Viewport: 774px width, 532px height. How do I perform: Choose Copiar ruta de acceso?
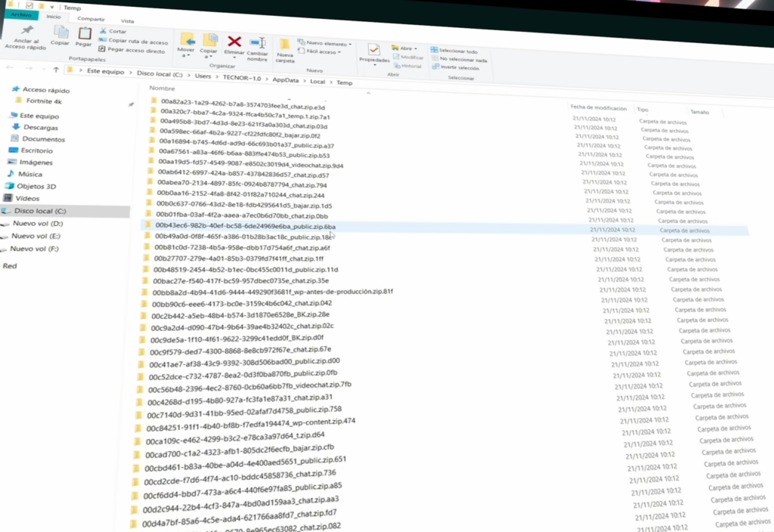(133, 42)
